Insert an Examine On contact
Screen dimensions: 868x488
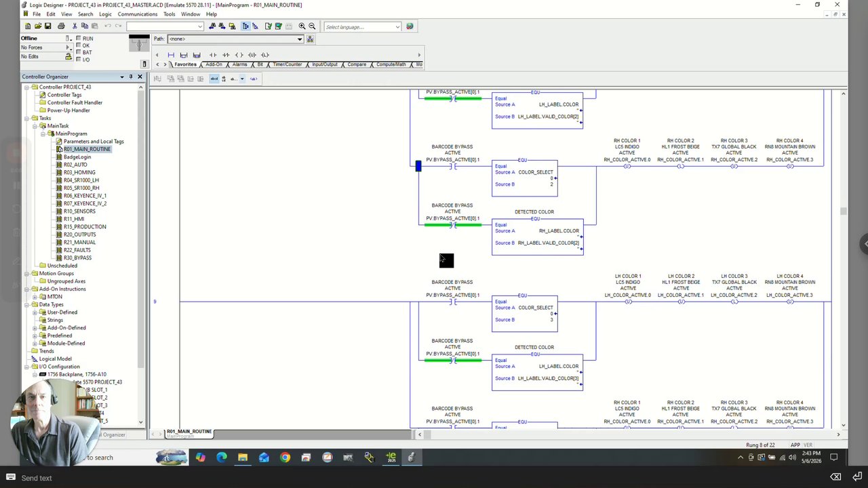point(212,55)
